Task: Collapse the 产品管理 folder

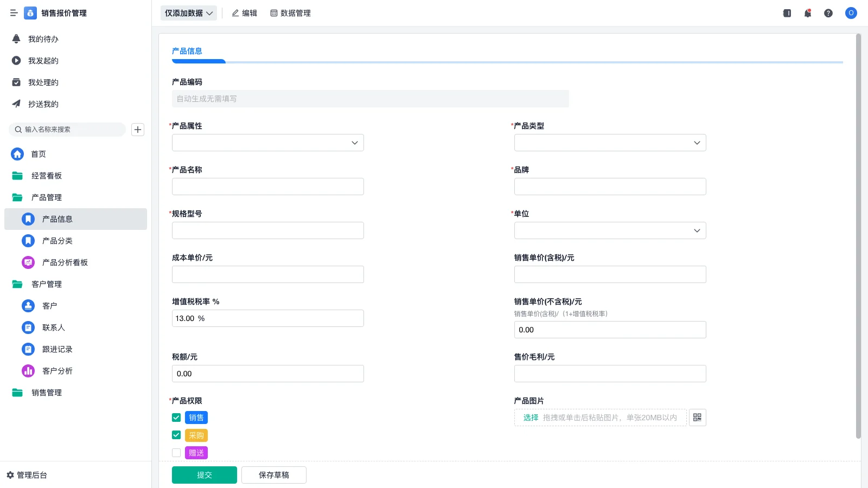Action: (75, 197)
